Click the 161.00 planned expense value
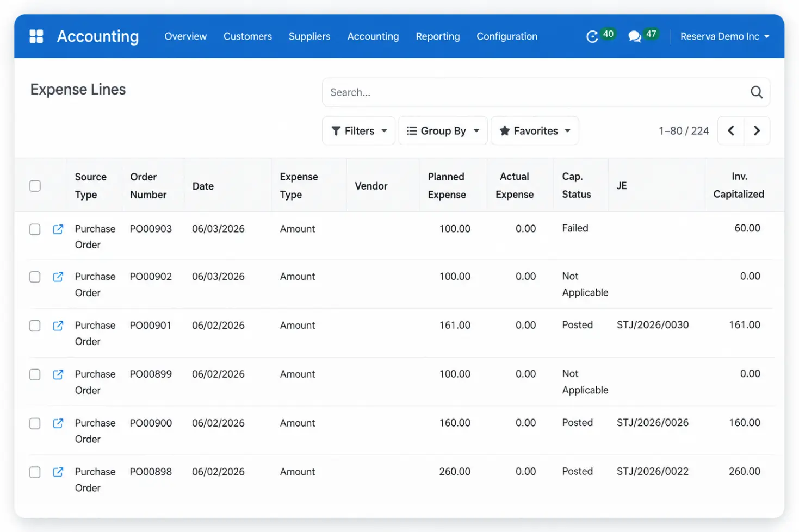Screen dimensions: 799x532 pyautogui.click(x=455, y=326)
